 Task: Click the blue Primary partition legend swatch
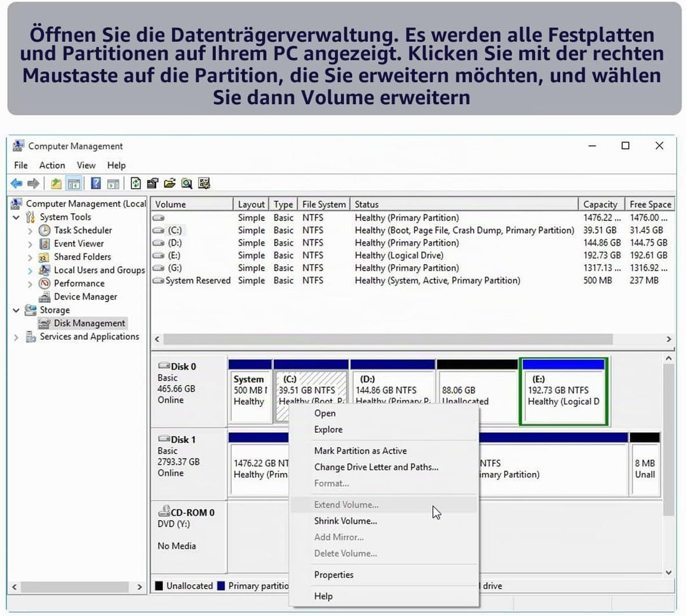tap(221, 586)
